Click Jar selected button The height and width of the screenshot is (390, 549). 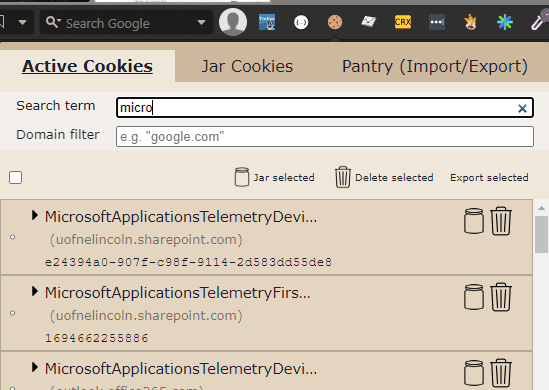(x=274, y=177)
